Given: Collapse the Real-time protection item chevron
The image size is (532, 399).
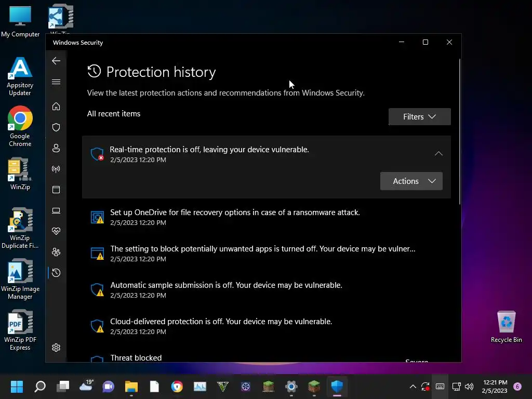Looking at the screenshot, I should (438, 154).
